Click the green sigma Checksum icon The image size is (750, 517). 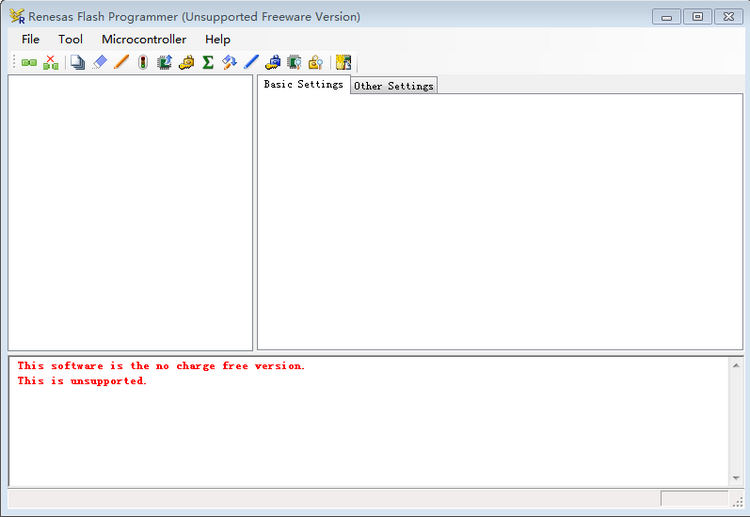208,62
